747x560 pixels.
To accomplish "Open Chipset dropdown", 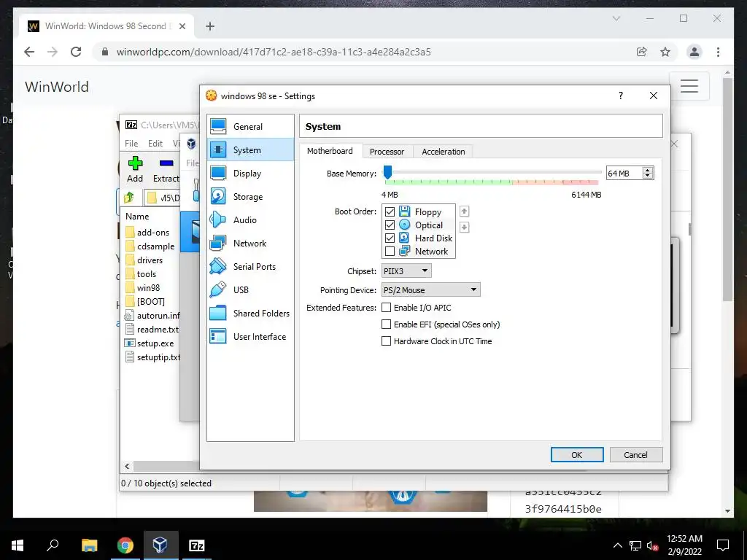I will 406,271.
